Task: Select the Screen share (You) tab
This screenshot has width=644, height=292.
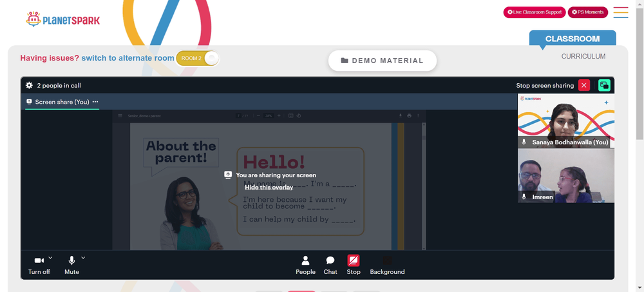Action: point(62,102)
